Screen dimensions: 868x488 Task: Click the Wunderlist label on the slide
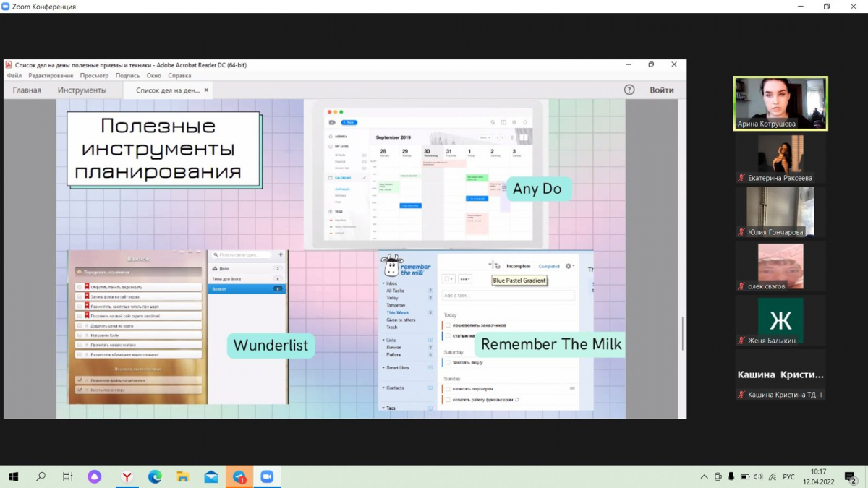[x=271, y=346]
